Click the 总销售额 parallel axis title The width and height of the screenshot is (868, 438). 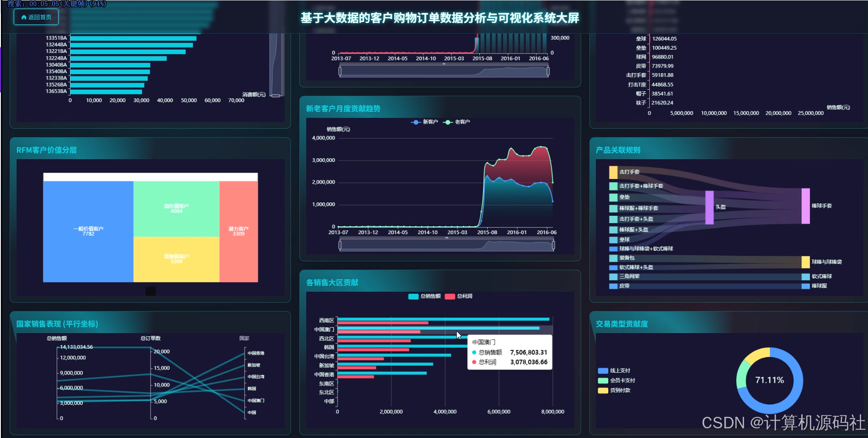point(57,338)
